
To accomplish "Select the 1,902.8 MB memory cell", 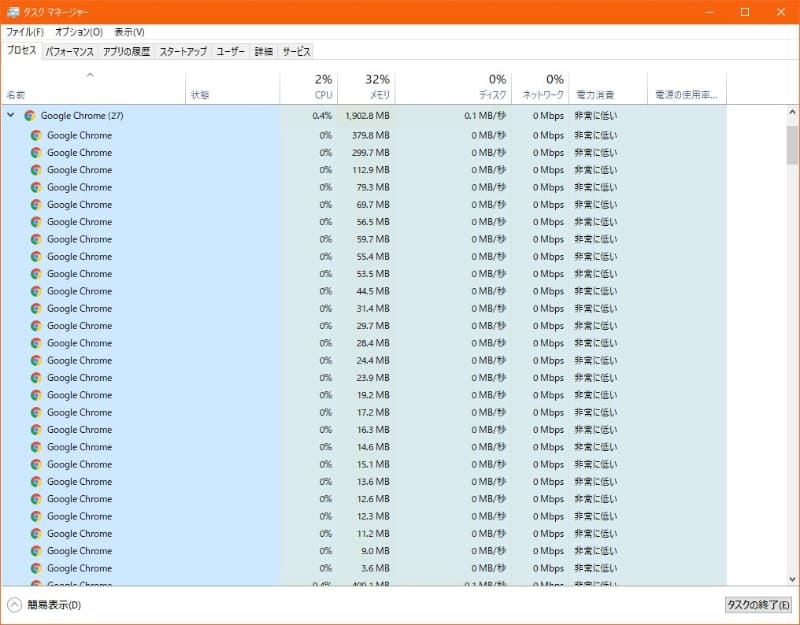I will tap(367, 116).
